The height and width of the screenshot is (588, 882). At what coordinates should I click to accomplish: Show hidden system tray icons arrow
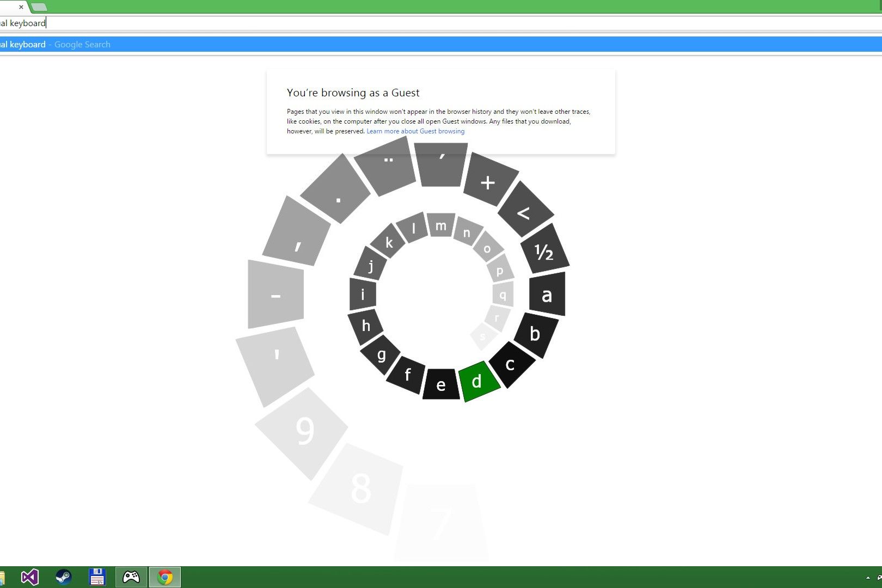(x=868, y=578)
